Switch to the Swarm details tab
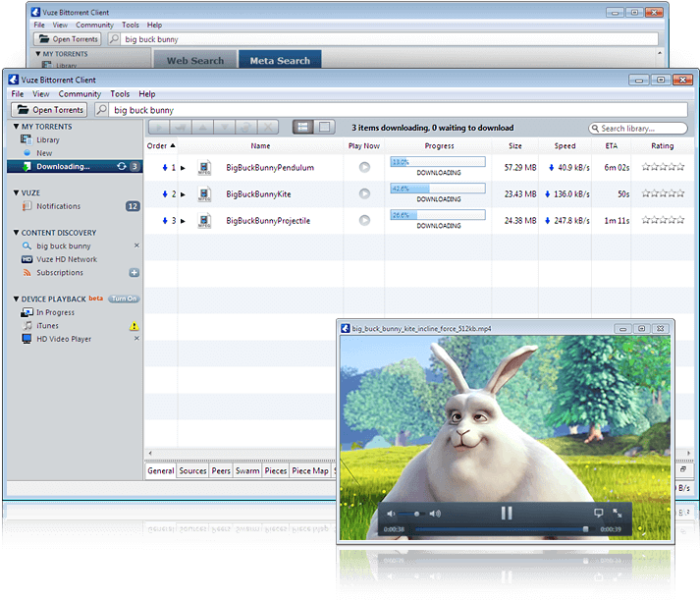 click(x=247, y=470)
